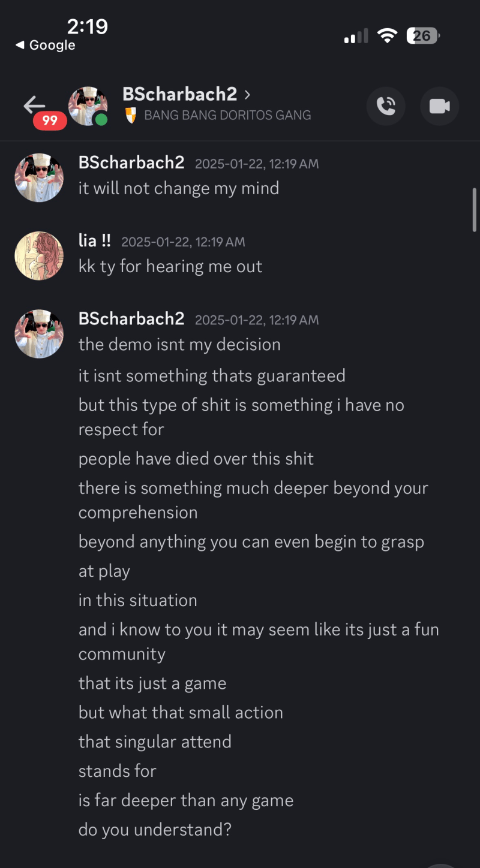The image size is (480, 868).
Task: Tap the 99 unread notifications badge
Action: pos(50,121)
